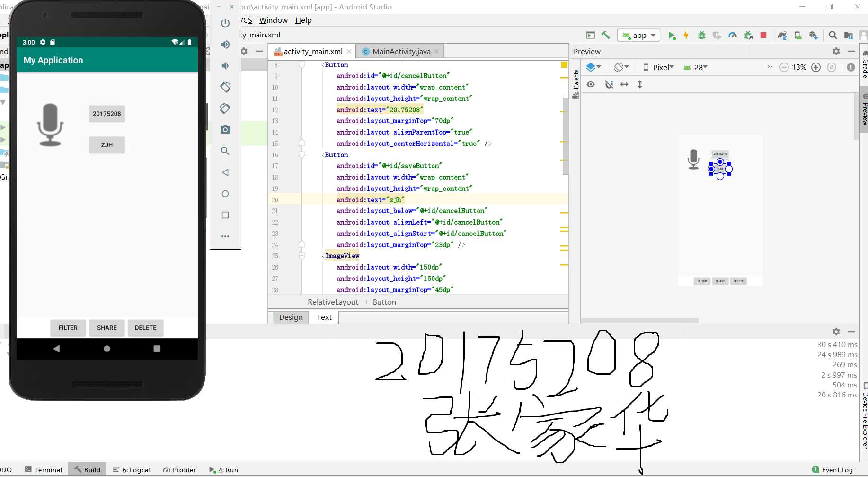Apply Changes with lightning bolt icon
Screen dimensions: 868x477
click(686, 35)
